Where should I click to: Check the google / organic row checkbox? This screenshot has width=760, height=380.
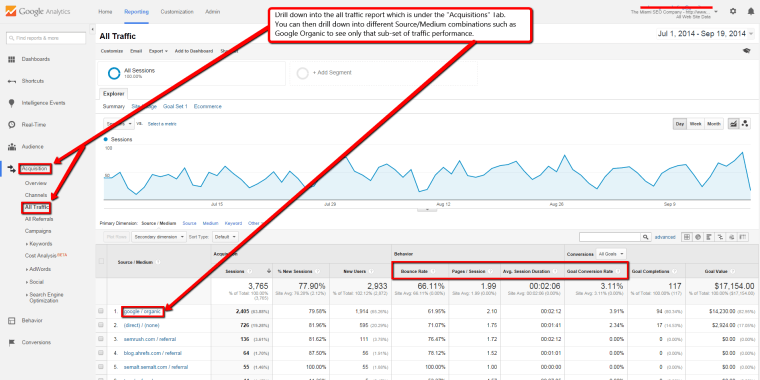101,311
